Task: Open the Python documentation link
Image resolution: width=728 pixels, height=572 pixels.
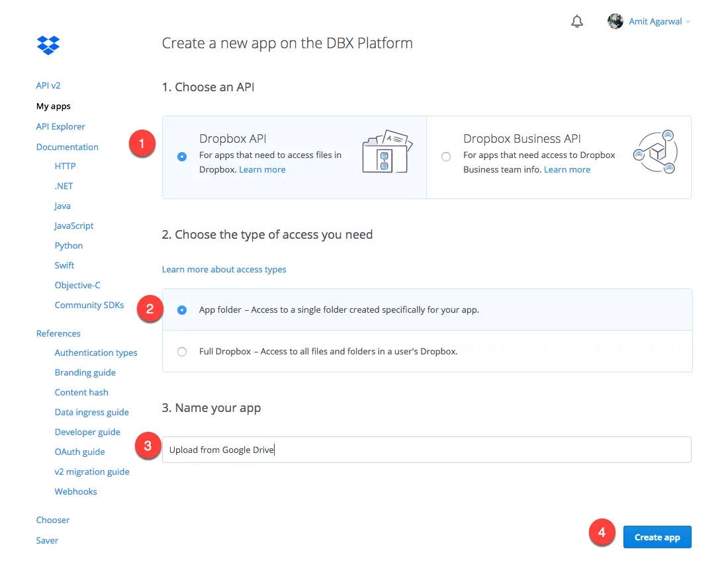Action: 68,245
